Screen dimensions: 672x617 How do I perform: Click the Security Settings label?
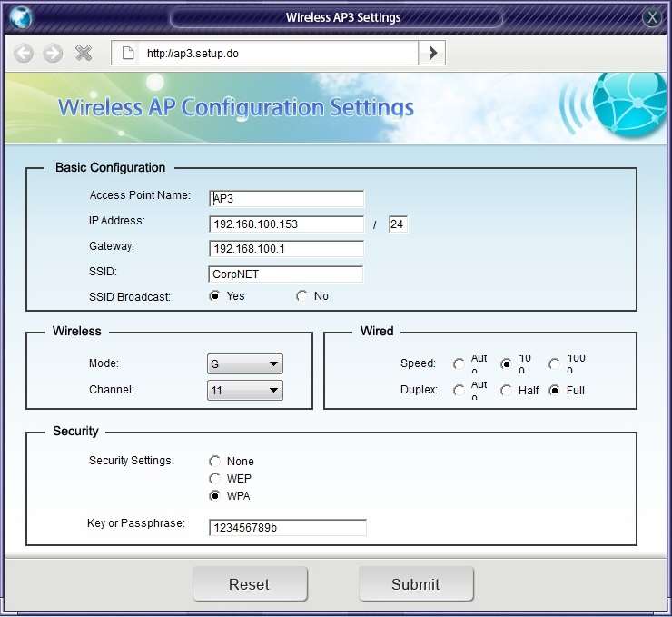click(132, 461)
